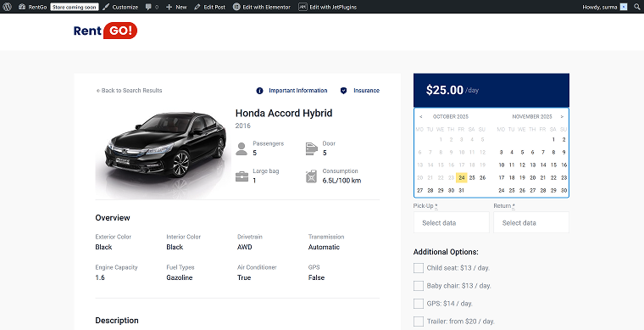Viewport: 644px width, 330px height.
Task: Select October 31 in the calendar
Action: 462,190
